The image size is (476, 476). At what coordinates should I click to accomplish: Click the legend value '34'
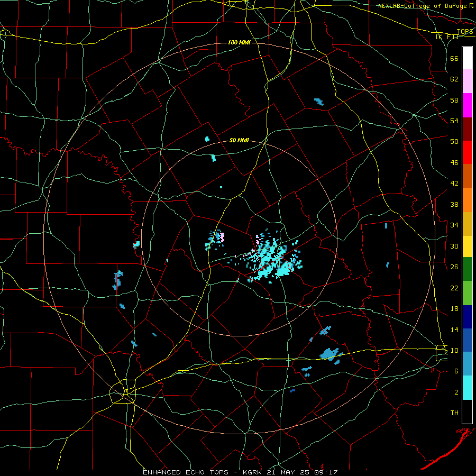click(x=454, y=225)
